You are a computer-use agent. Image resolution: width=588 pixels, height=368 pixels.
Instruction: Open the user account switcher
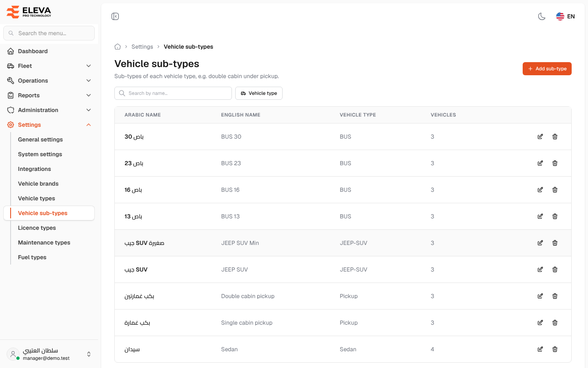coord(49,354)
